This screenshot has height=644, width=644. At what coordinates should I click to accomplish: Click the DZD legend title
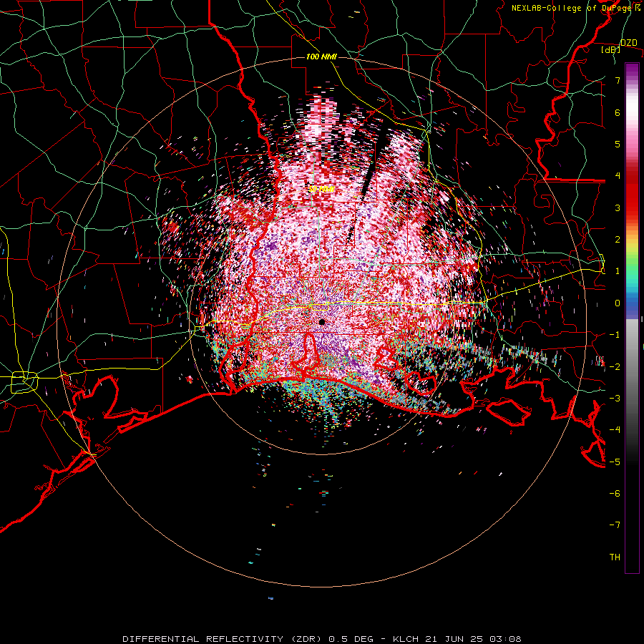(x=629, y=43)
